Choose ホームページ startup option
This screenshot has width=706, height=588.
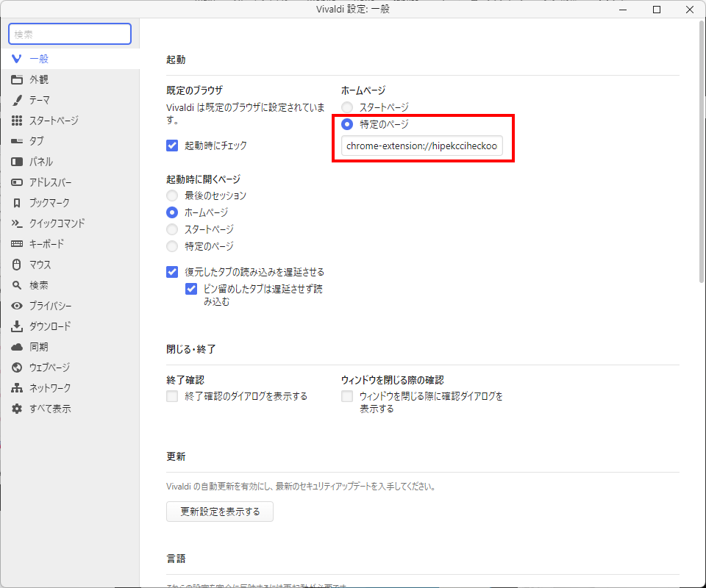(x=172, y=212)
